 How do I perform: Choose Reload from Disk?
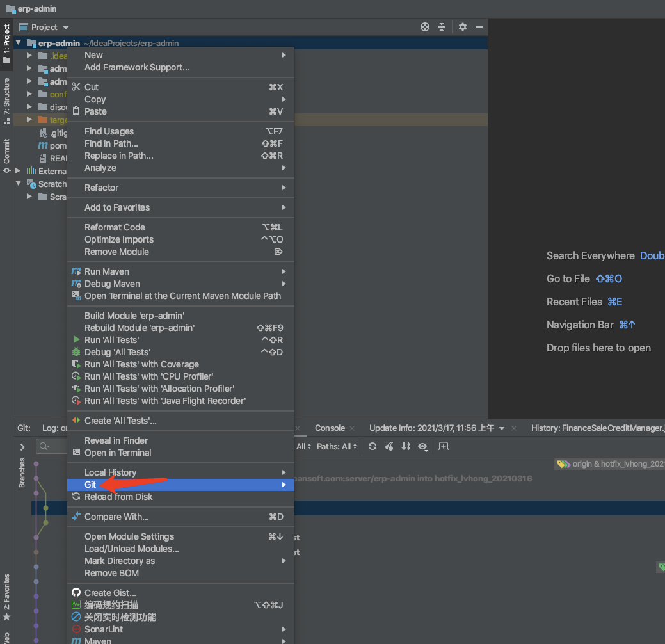tap(180, 497)
